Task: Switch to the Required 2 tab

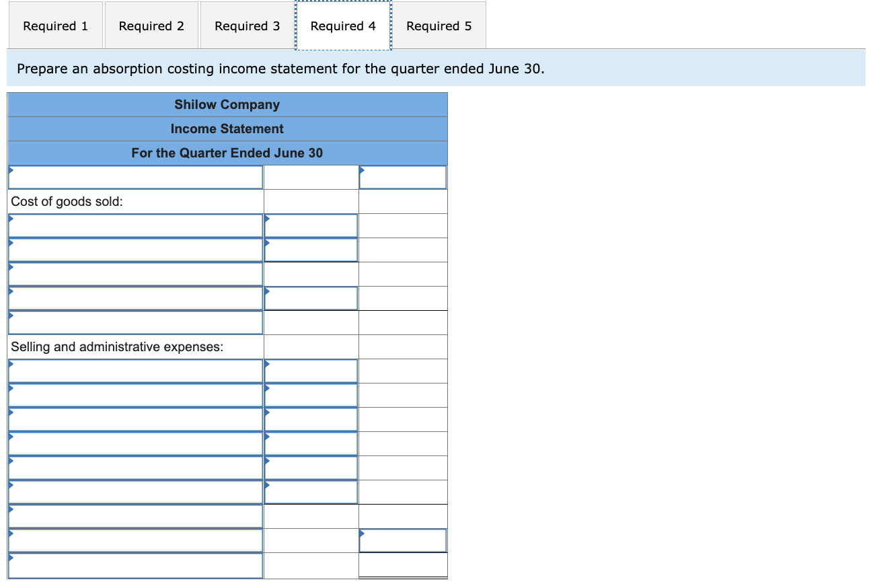Action: click(151, 26)
